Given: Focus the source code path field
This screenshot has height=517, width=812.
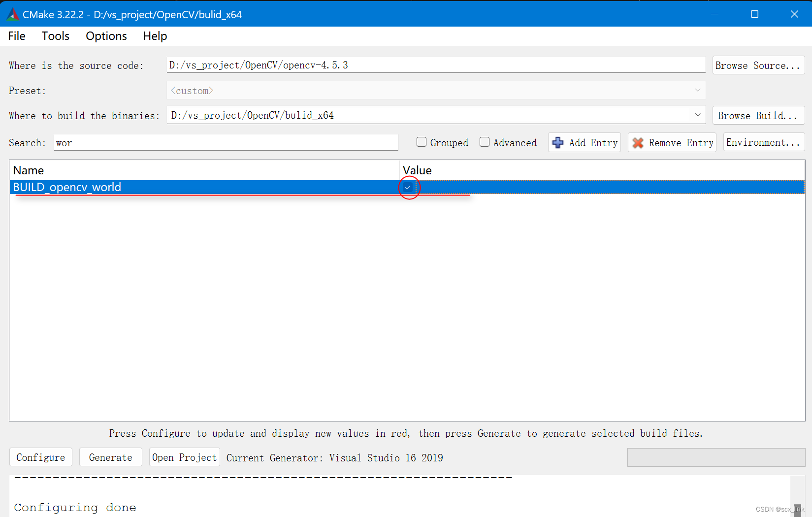Looking at the screenshot, I should coord(436,65).
